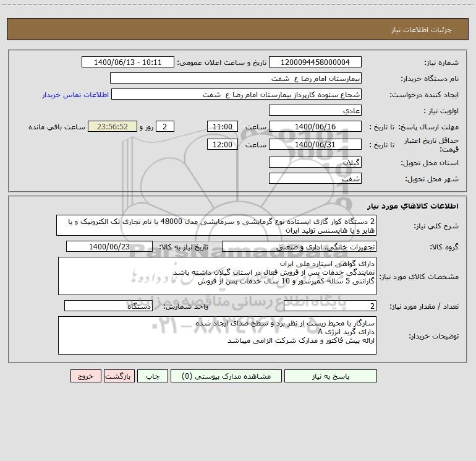
Task: Click remaining days field showing 2
Action: 165,127
